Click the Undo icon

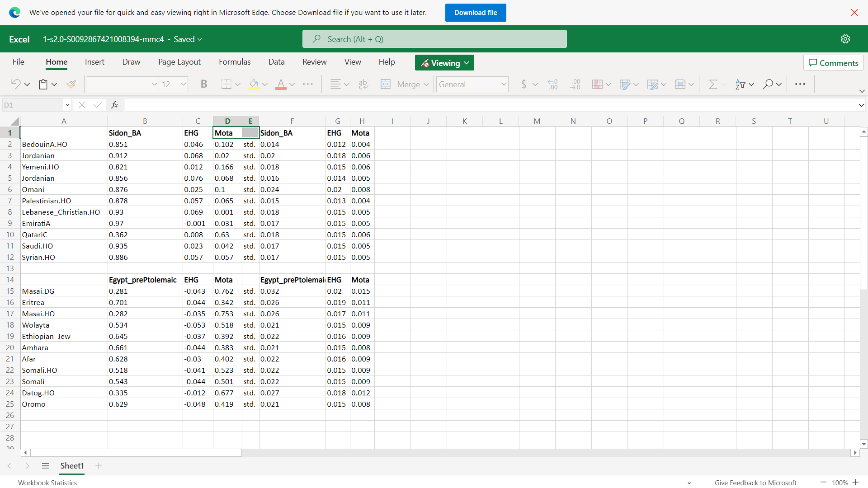coord(16,84)
